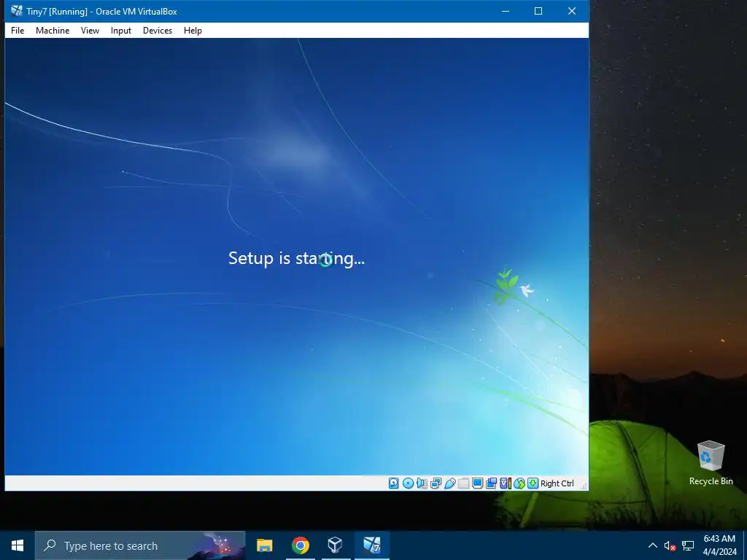This screenshot has width=747, height=560.
Task: Click the mouse integration indicator icon
Action: click(519, 483)
